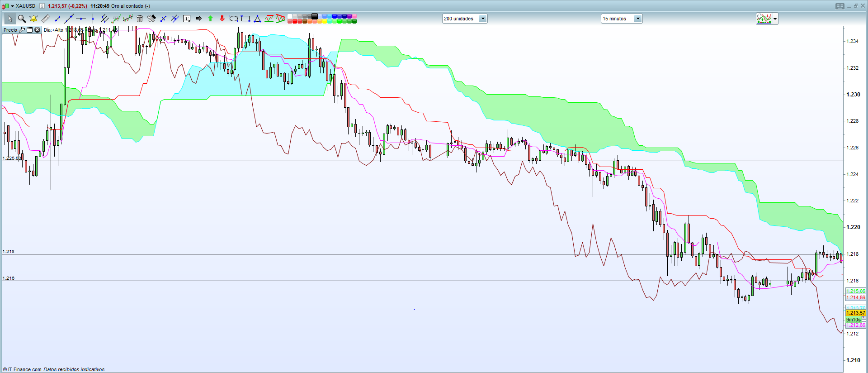Click the Precio panel label
The image size is (868, 373).
tap(10, 30)
